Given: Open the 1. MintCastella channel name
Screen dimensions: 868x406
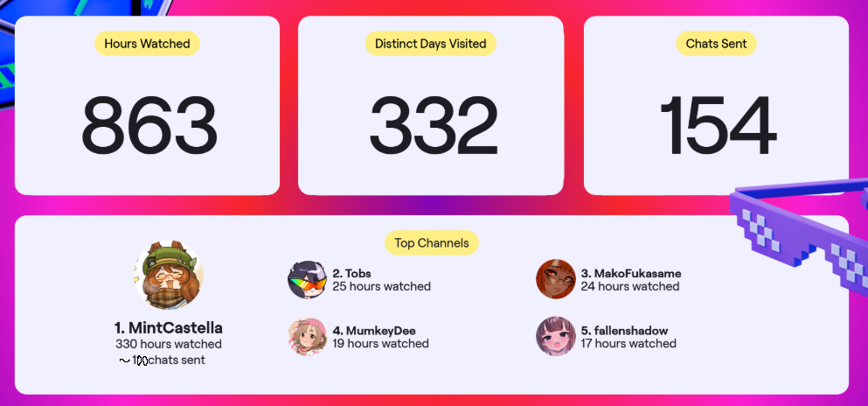Looking at the screenshot, I should click(x=169, y=328).
